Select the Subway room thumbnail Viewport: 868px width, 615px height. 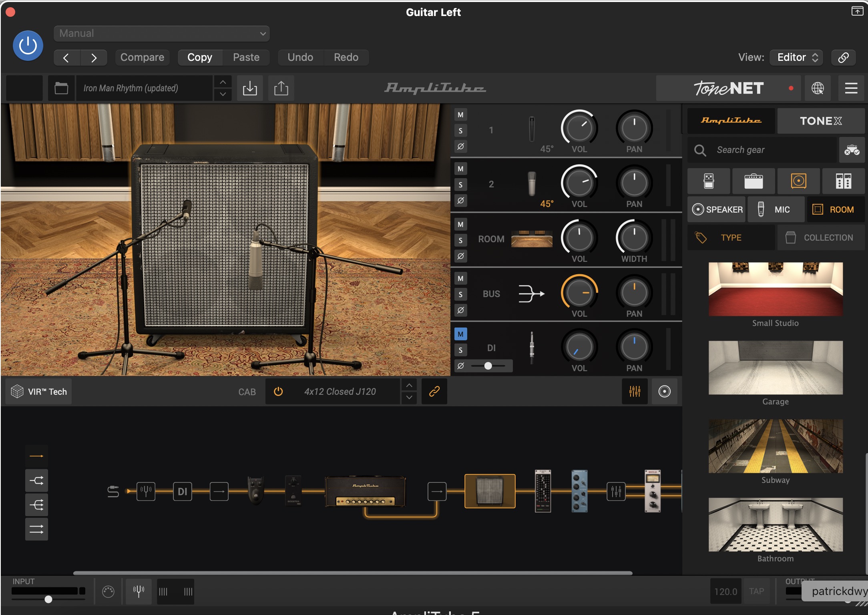click(x=776, y=446)
